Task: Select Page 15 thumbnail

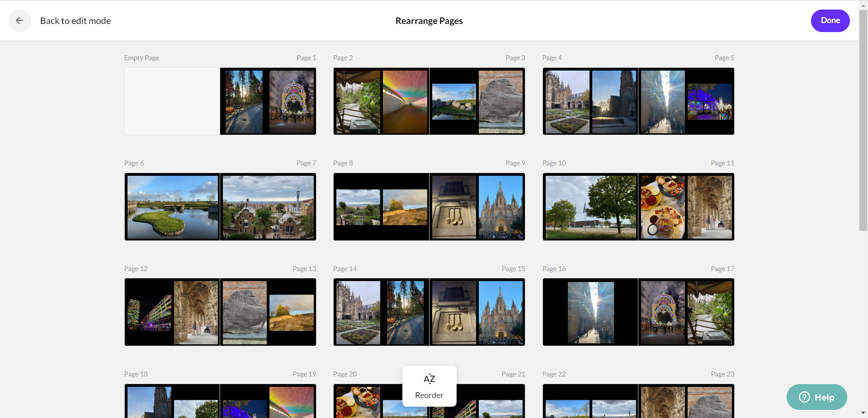Action: tap(477, 312)
